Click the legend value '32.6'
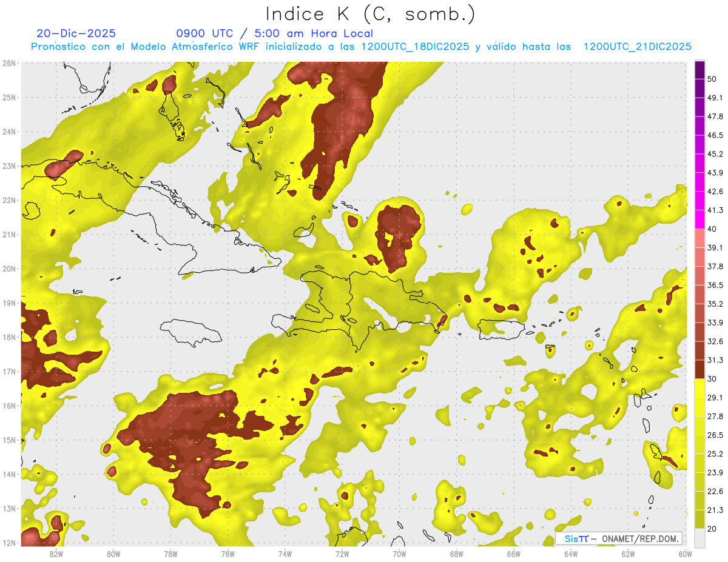Screen dimensions: 728x562 tap(715, 341)
